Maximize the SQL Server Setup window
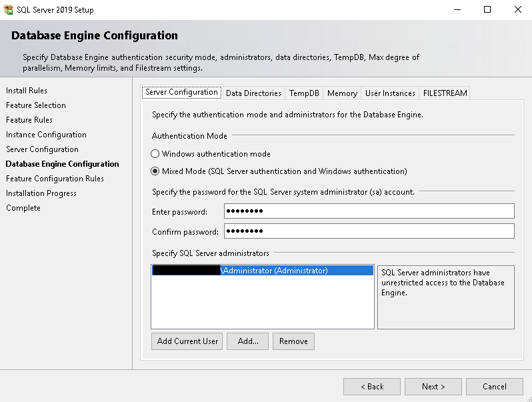This screenshot has height=402, width=532. coord(487,9)
